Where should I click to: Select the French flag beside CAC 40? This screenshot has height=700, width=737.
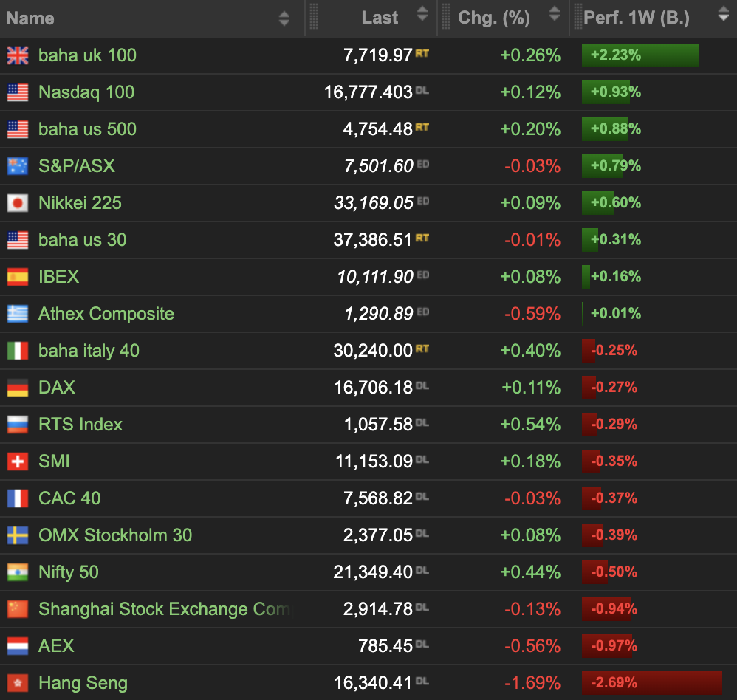(18, 498)
